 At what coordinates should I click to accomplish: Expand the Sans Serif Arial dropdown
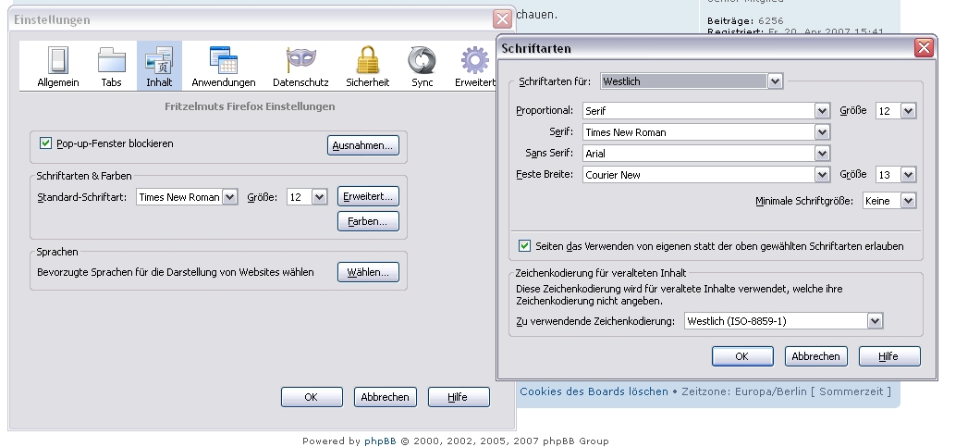(x=706, y=154)
